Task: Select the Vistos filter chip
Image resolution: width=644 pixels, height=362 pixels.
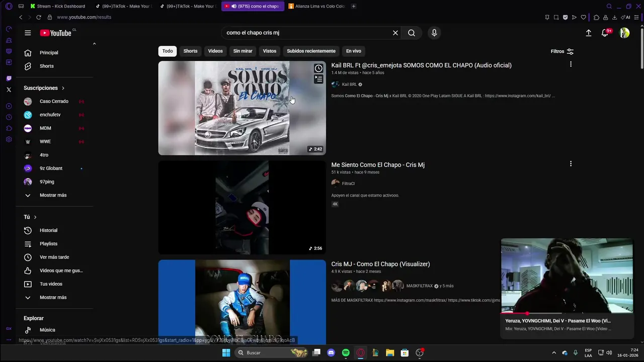Action: click(x=270, y=51)
